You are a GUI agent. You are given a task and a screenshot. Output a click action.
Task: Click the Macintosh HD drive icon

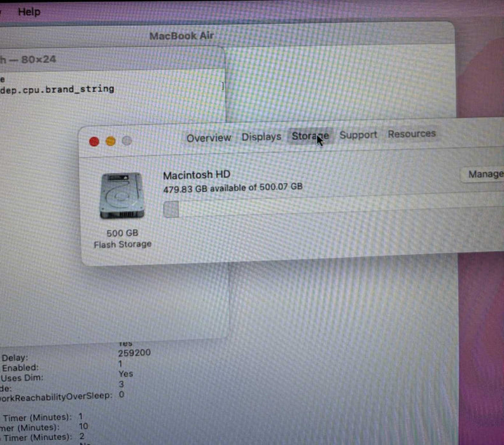click(122, 196)
